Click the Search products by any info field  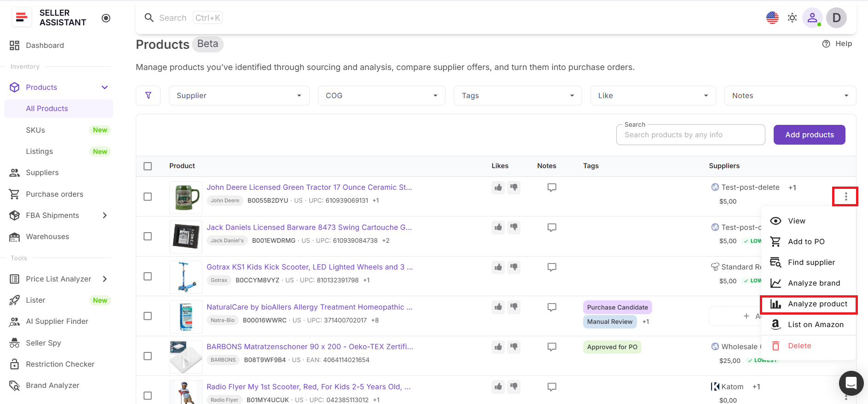(690, 135)
